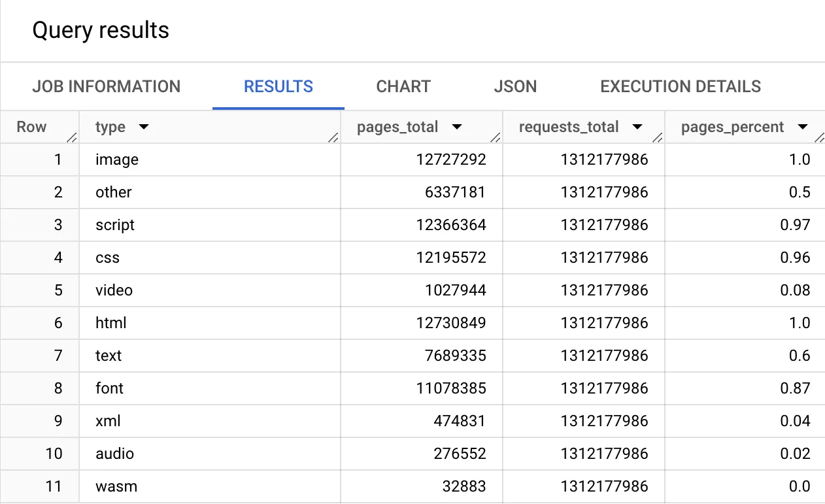
Task: Click the 'wasm' type cell
Action: click(x=116, y=486)
